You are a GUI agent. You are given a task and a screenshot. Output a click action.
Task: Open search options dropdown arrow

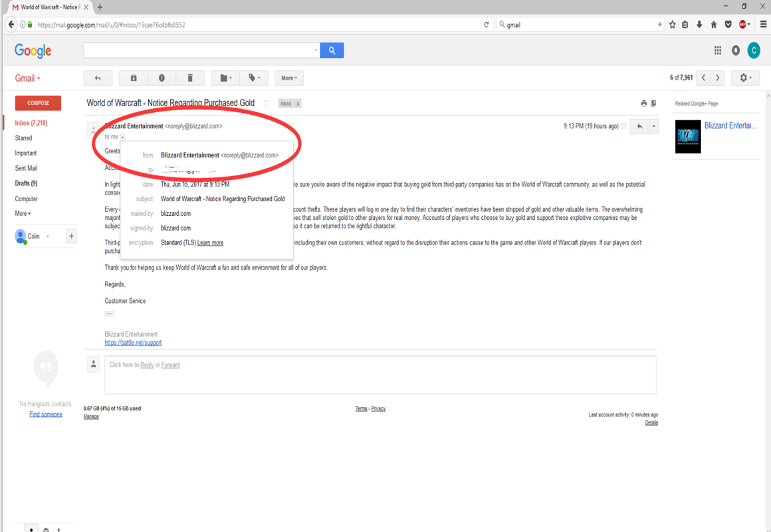316,50
